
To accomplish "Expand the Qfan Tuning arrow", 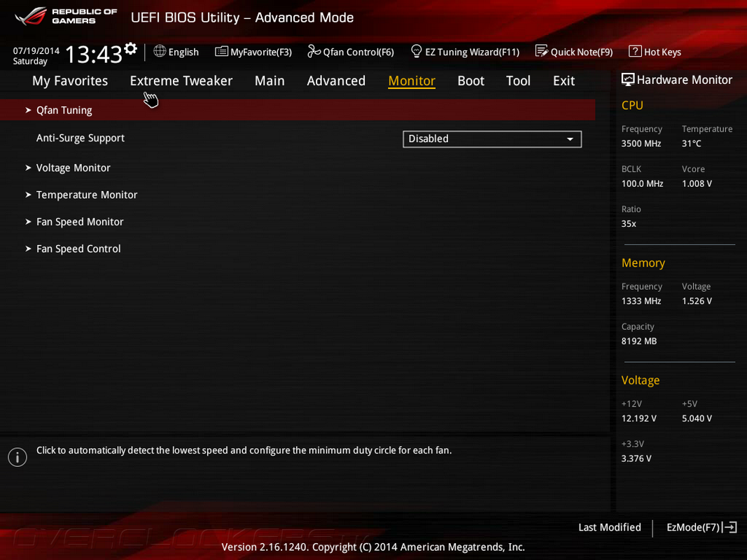I will (28, 110).
